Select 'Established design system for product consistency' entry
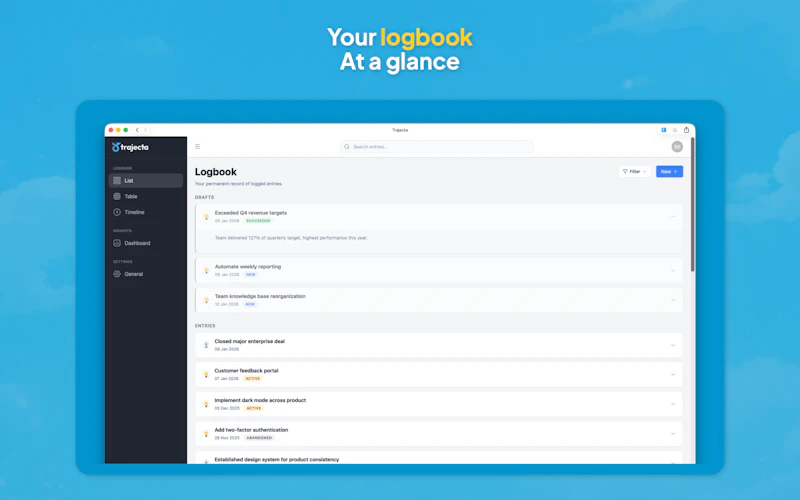The width and height of the screenshot is (800, 500). coord(277,459)
